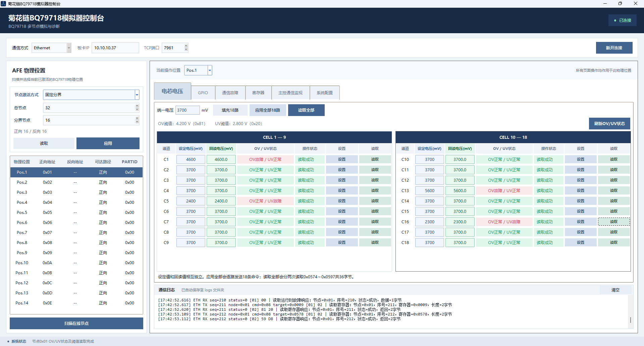644x346 pixels.
Task: Select the Pos.8 row in position table
Action: (x=76, y=243)
